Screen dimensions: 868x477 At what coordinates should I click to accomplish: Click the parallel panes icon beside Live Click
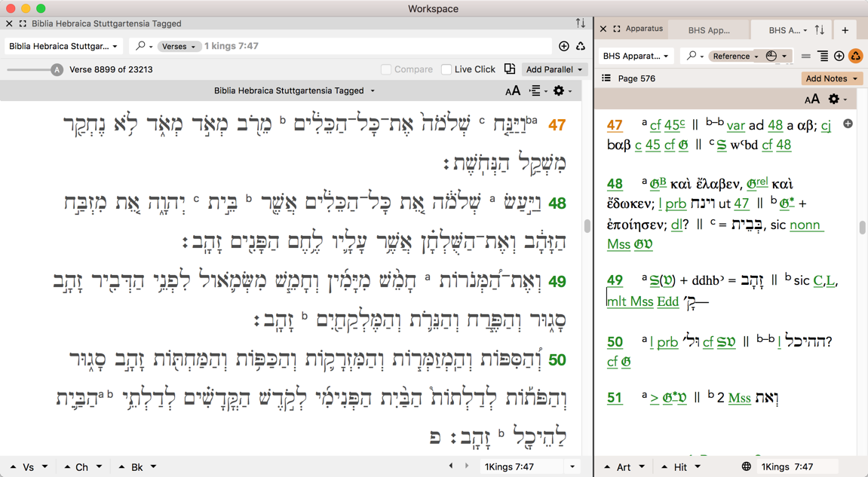[x=510, y=69]
